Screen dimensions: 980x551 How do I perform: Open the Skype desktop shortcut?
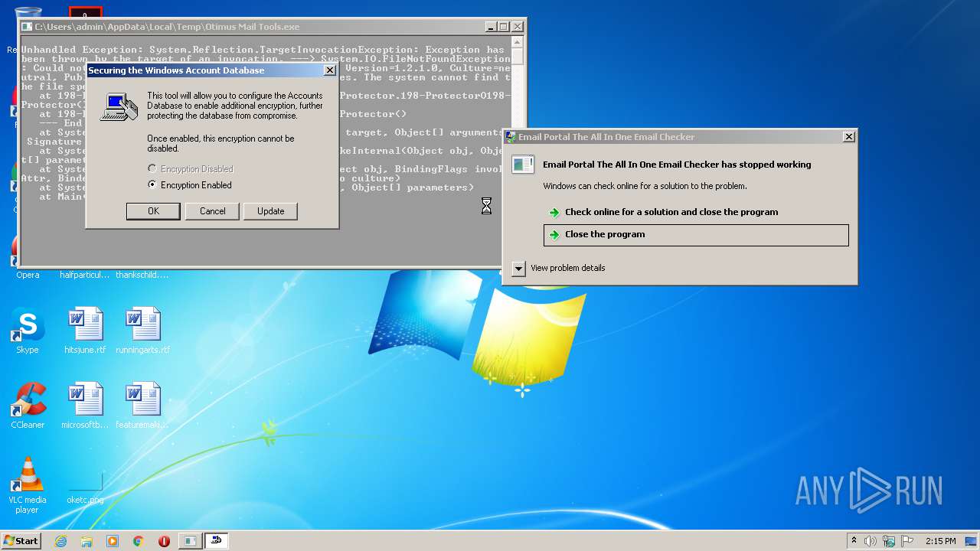click(28, 331)
